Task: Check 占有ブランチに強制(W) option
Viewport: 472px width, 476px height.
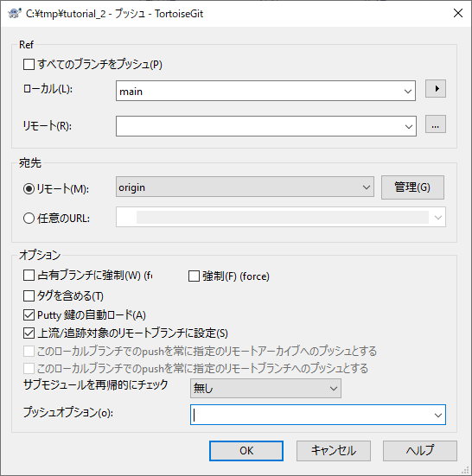Action: pyautogui.click(x=29, y=276)
